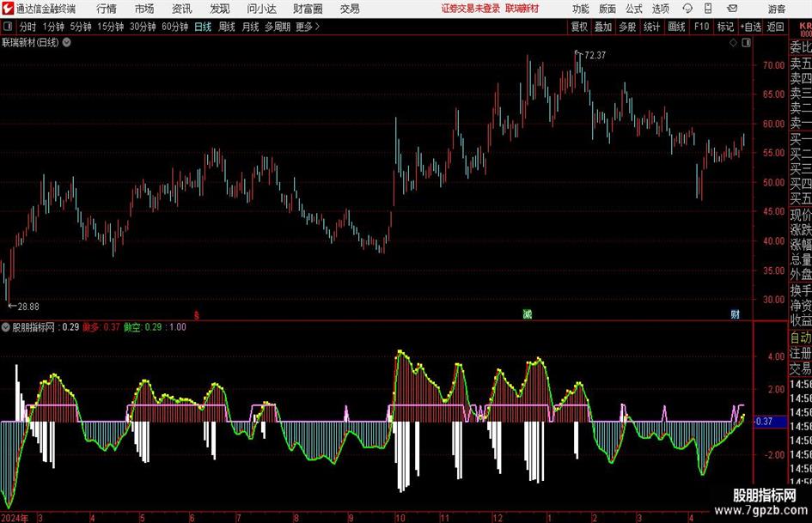Click the 标记 toolbar button
The height and width of the screenshot is (523, 812).
(x=725, y=27)
